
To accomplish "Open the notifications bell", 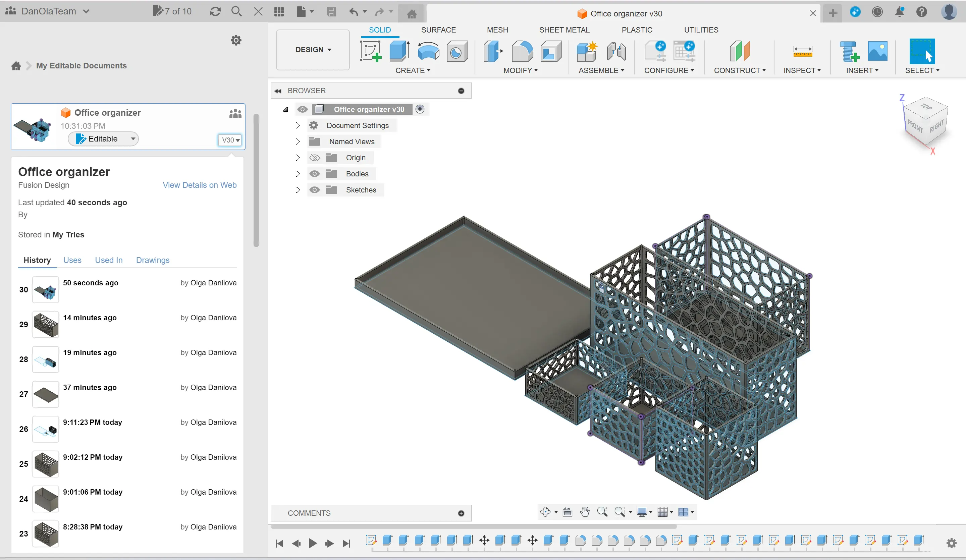I will click(x=900, y=12).
